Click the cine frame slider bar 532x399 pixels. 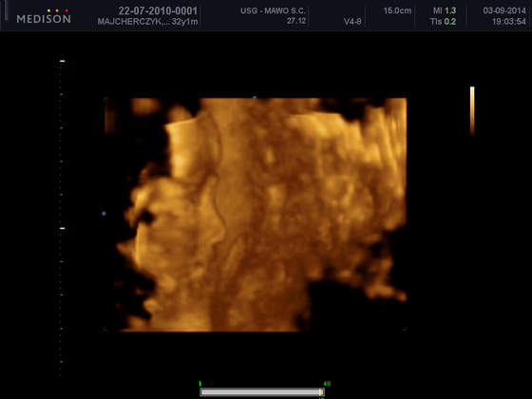(262, 392)
